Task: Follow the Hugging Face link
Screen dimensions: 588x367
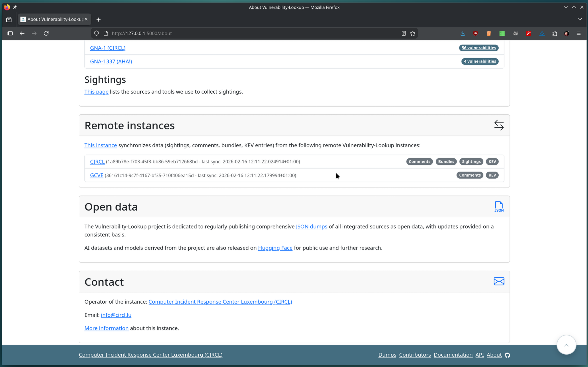Action: click(x=275, y=248)
